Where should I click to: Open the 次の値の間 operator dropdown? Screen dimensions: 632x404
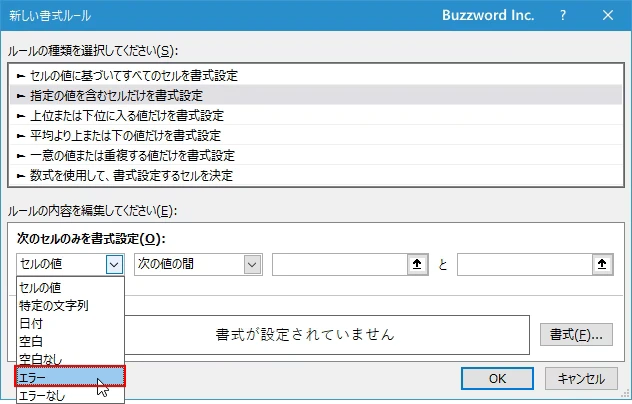252,264
